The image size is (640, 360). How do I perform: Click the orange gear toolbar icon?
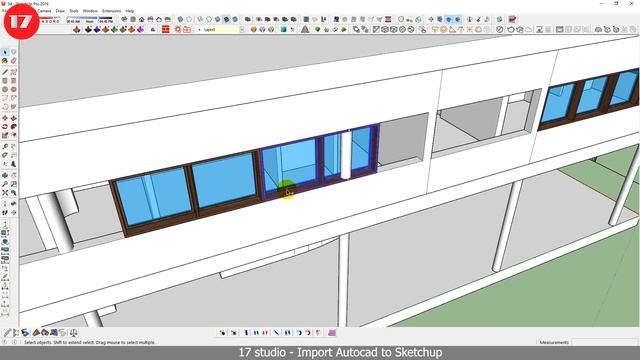[x=178, y=29]
